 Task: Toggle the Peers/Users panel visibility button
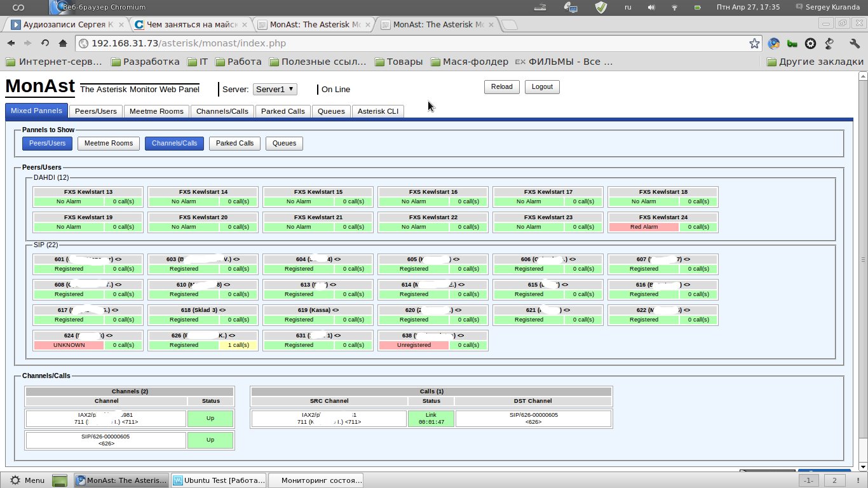click(48, 144)
